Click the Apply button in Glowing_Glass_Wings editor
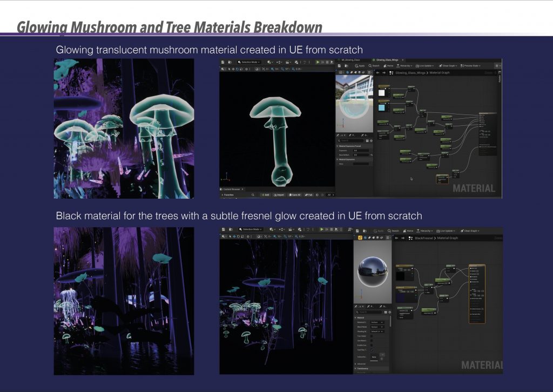553x392 pixels. click(360, 65)
